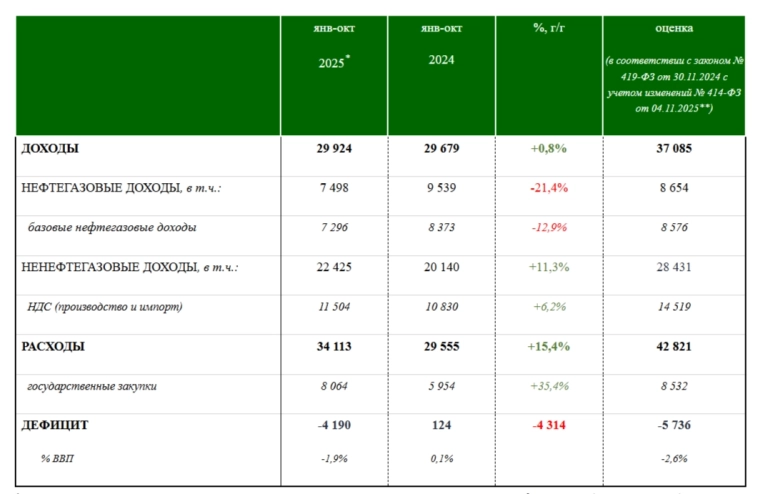758x494 pixels.
Task: Select the 37 085 revenue estimate value
Action: [674, 148]
